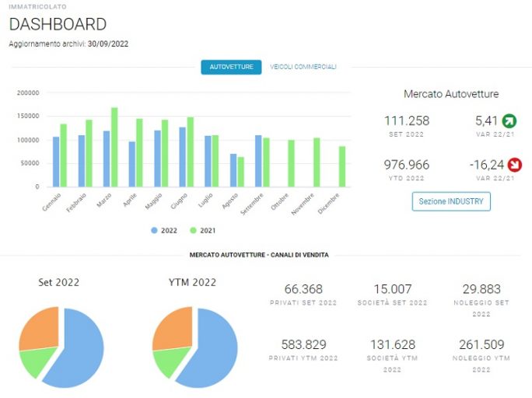This screenshot has height=398, width=532.
Task: Click the 111.258 Set 2022 figure
Action: (407, 120)
